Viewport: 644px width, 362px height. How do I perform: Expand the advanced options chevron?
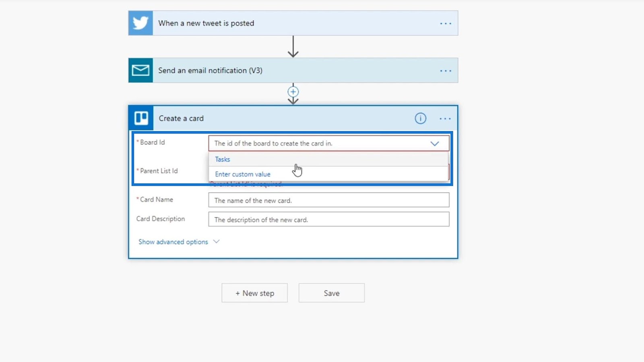216,241
